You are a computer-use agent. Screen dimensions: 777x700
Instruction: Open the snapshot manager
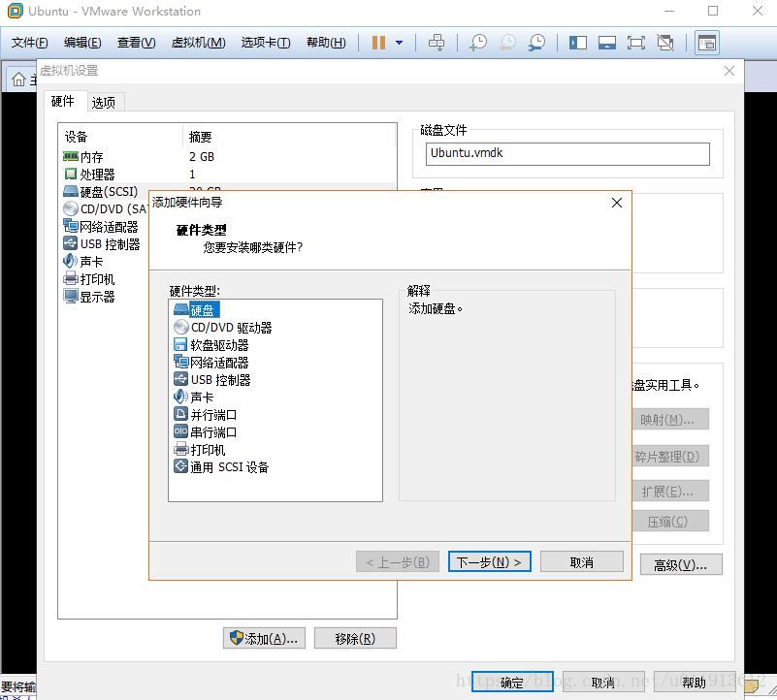point(535,42)
